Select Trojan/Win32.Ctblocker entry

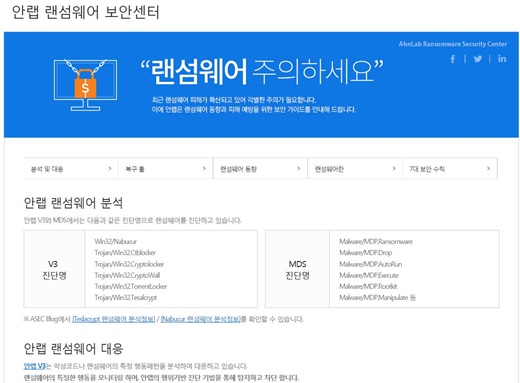[x=125, y=253]
